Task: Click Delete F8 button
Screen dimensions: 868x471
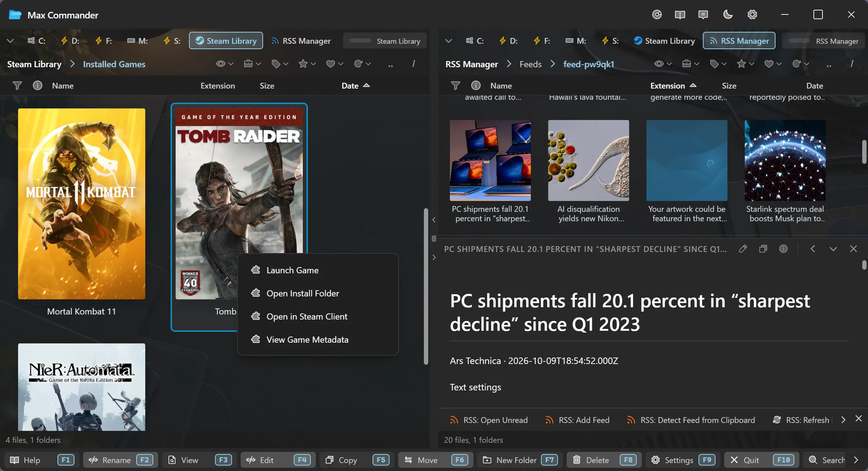Action: click(x=604, y=460)
